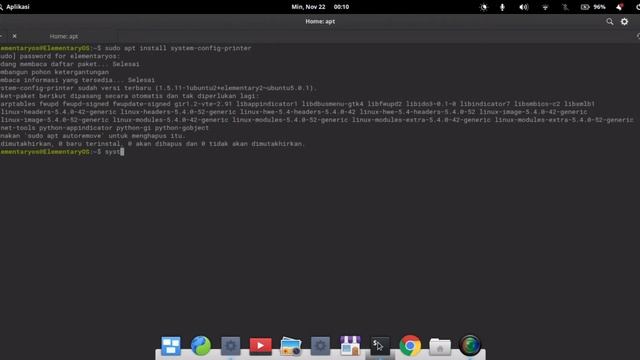
Task: Close the 'Home: apt' terminal tab
Action: [14, 36]
